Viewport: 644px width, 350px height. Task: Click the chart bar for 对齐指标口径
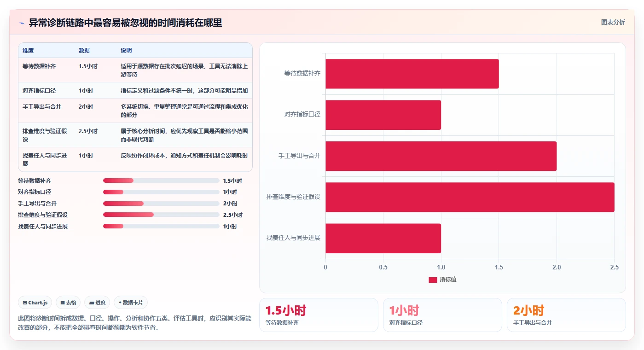pos(383,115)
